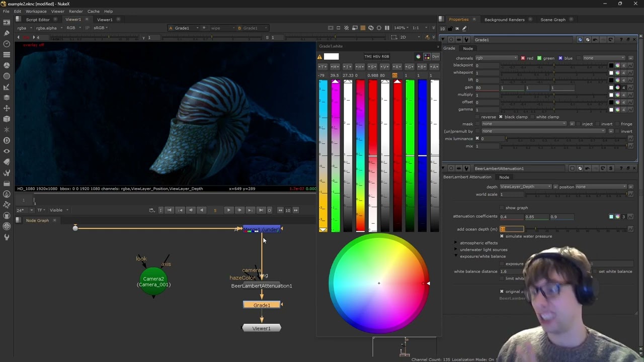Pause the viewer using the pause icon
Image resolution: width=644 pixels, height=362 pixels.
click(x=387, y=28)
